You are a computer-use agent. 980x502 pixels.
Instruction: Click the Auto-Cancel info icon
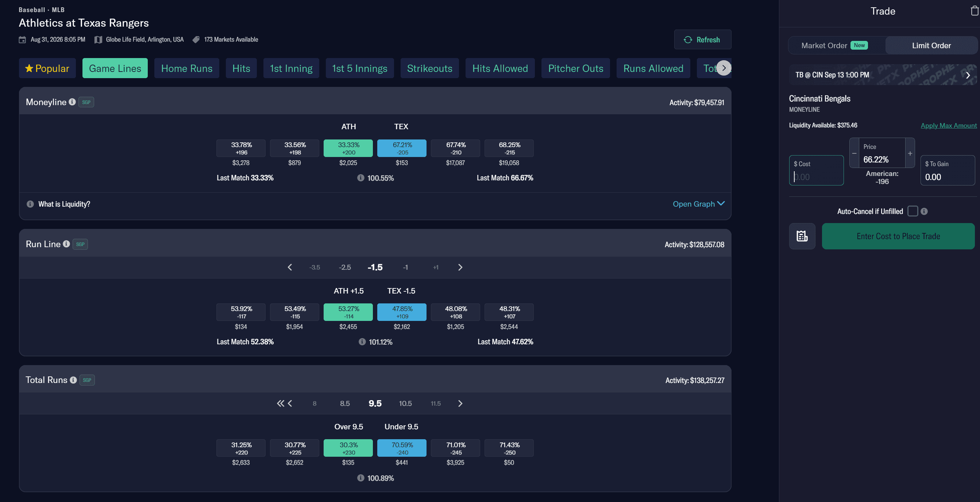click(x=924, y=211)
